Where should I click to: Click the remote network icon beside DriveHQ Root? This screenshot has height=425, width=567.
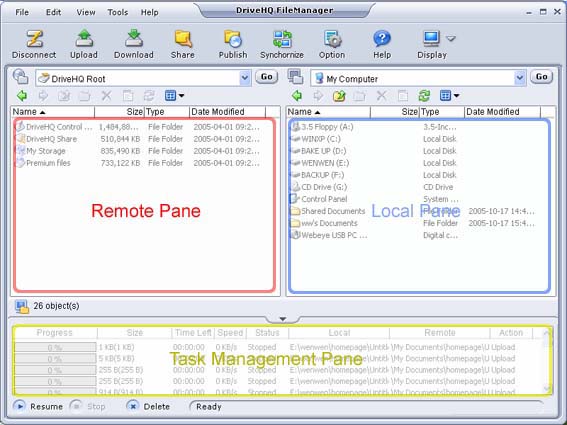click(21, 77)
